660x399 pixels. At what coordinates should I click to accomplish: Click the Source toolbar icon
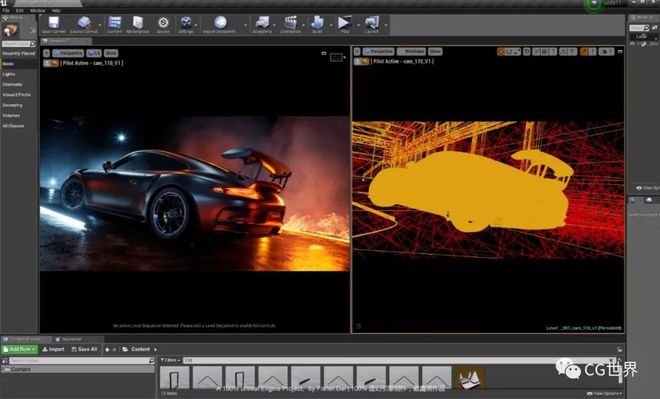tap(163, 23)
